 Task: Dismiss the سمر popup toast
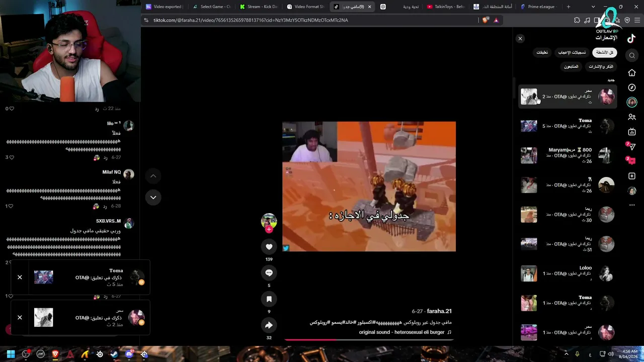pyautogui.click(x=20, y=317)
